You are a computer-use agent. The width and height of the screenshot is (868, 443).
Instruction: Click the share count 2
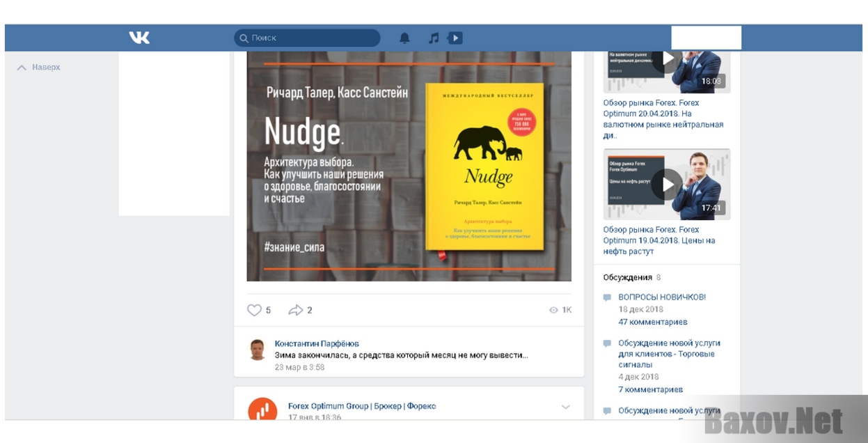310,310
